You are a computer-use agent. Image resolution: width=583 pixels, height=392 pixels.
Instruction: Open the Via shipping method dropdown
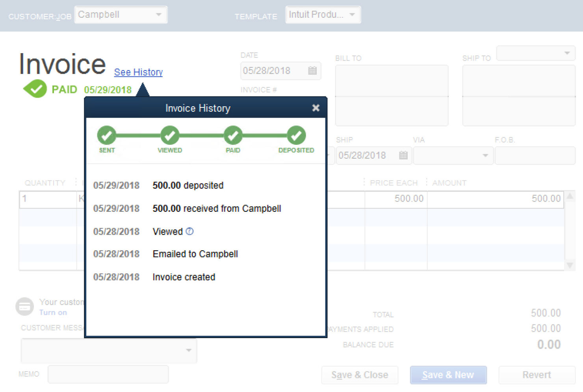tap(485, 155)
